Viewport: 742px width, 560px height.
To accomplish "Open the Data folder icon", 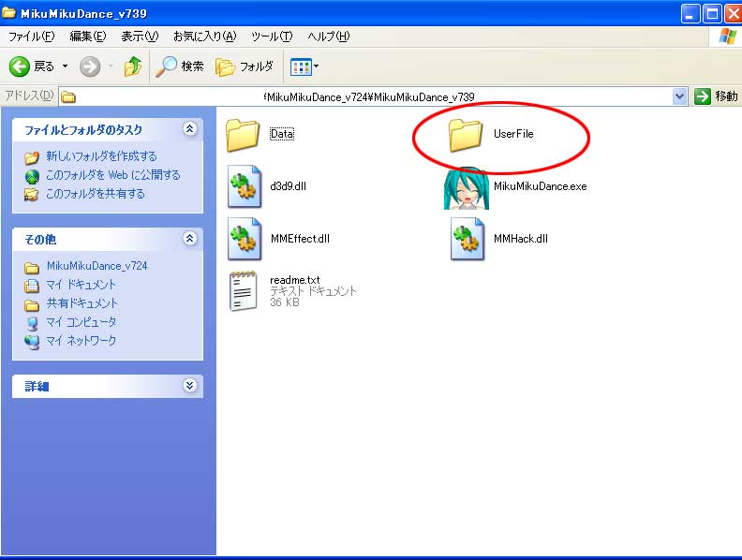I will pyautogui.click(x=243, y=135).
